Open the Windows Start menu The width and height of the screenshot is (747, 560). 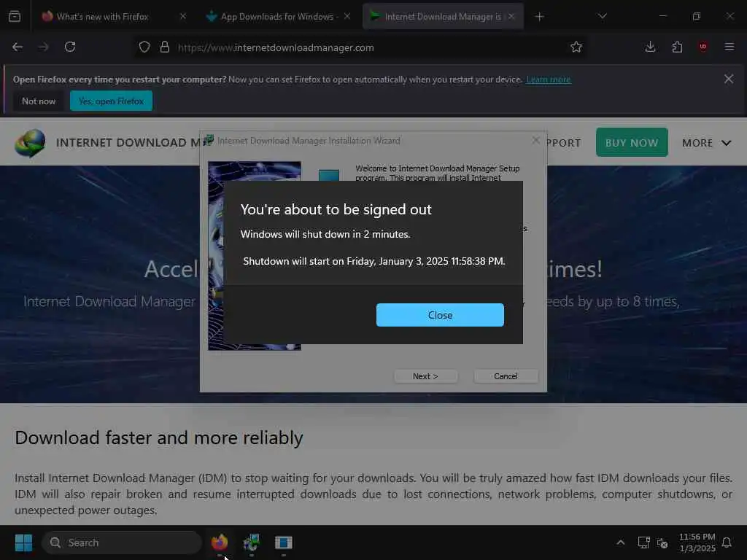pyautogui.click(x=23, y=542)
